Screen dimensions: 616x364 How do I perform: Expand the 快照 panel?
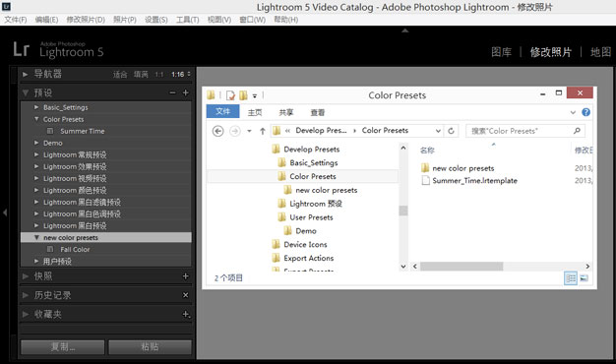[26, 276]
